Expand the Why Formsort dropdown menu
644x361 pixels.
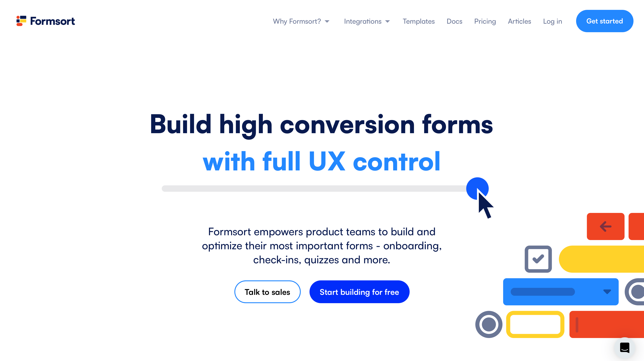[301, 21]
